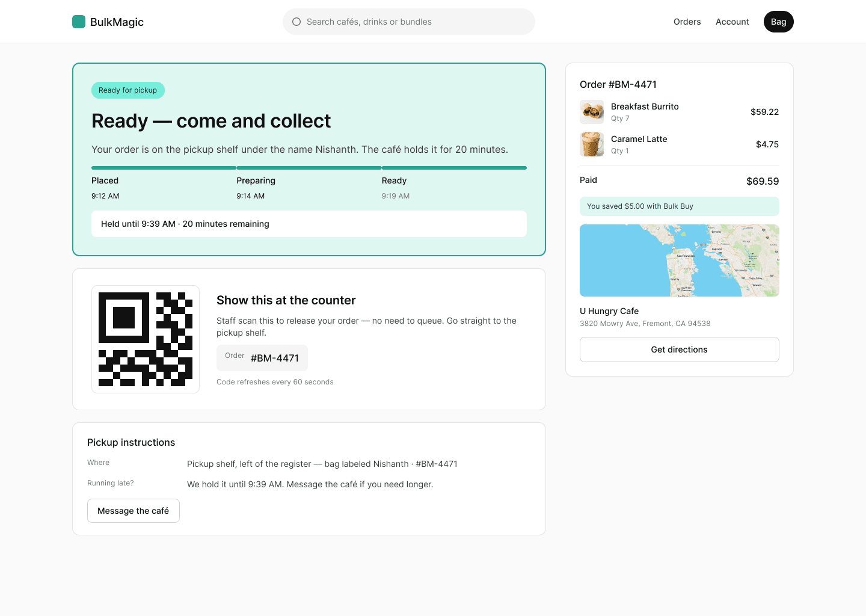Select the Placed progress step bar

tap(164, 168)
